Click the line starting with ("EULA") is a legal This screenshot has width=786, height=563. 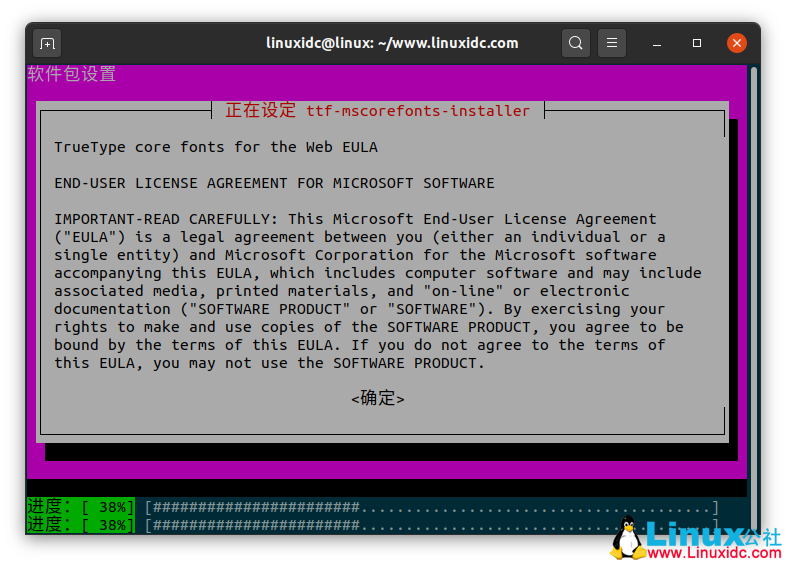coord(360,237)
